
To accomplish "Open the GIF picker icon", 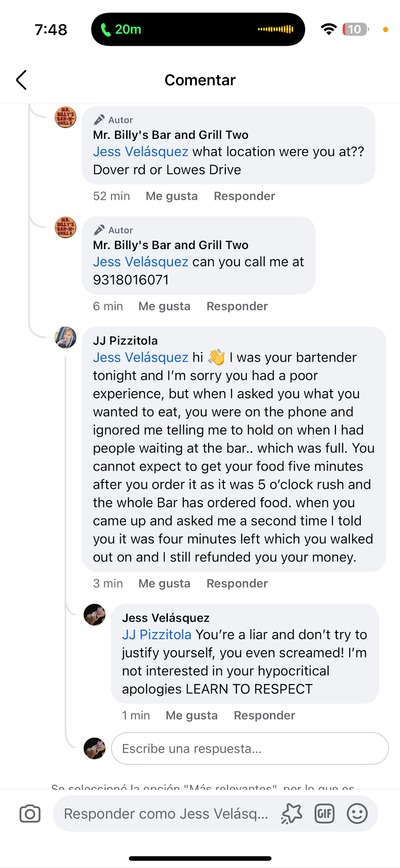I will coord(324,814).
